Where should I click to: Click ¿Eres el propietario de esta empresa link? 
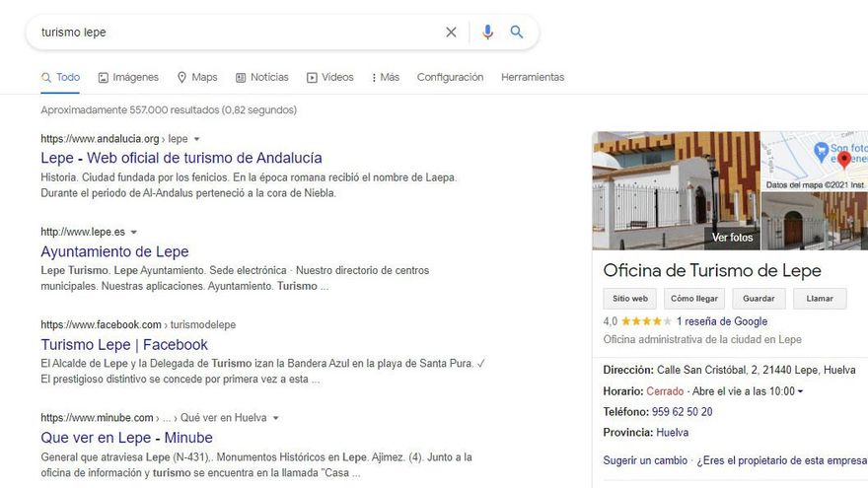pos(781,460)
